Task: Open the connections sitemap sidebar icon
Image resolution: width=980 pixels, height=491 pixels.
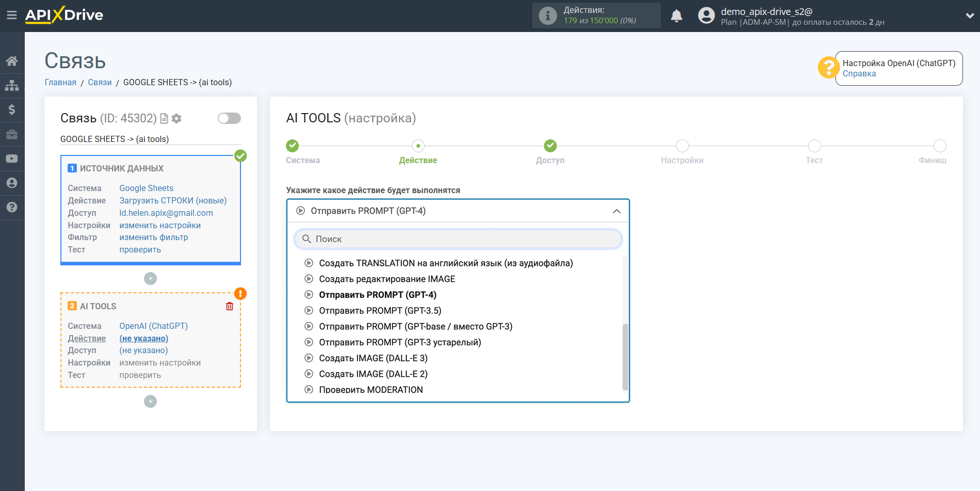Action: coord(12,85)
